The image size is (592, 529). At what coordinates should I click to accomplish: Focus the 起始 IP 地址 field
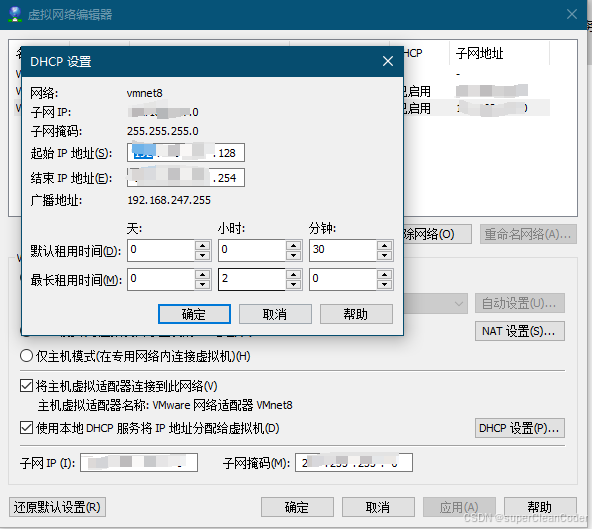click(x=186, y=153)
